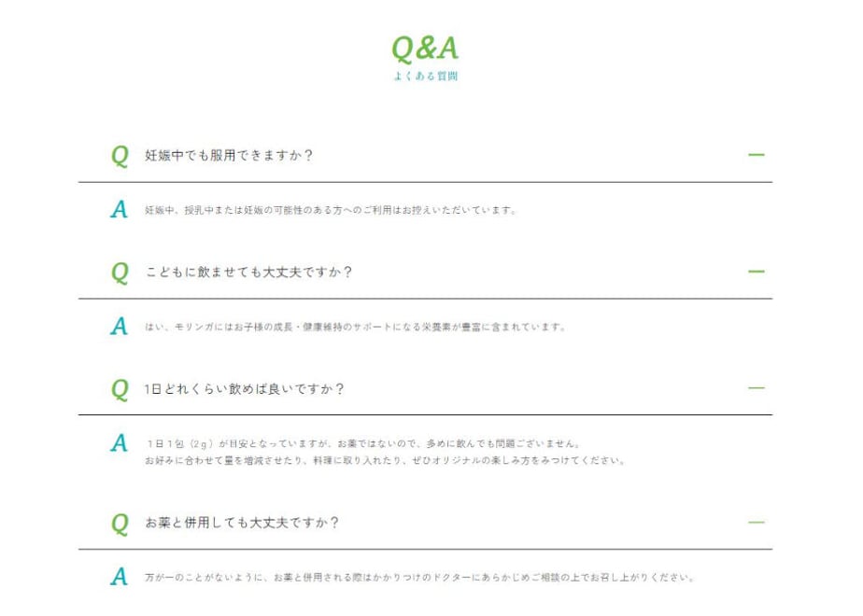Collapse the こどもに飲ませても大丈夫ですか question minus icon
Screen dimensions: 863x616
click(757, 272)
